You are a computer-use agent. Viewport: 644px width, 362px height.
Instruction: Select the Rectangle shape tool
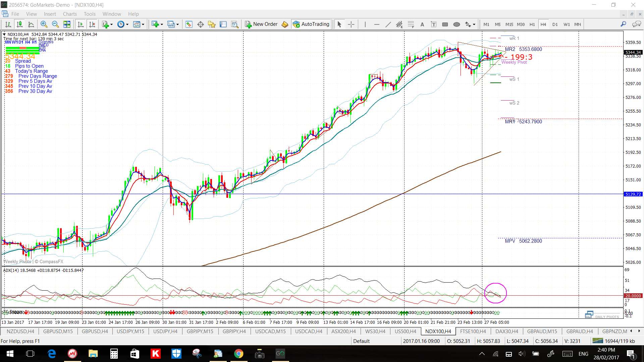coord(445,24)
